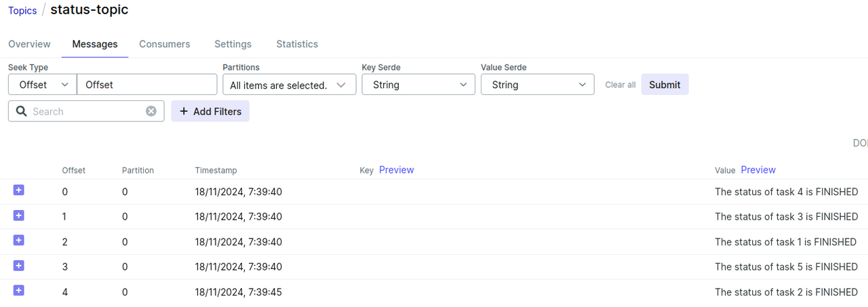Switch to the Consumers tab

165,44
